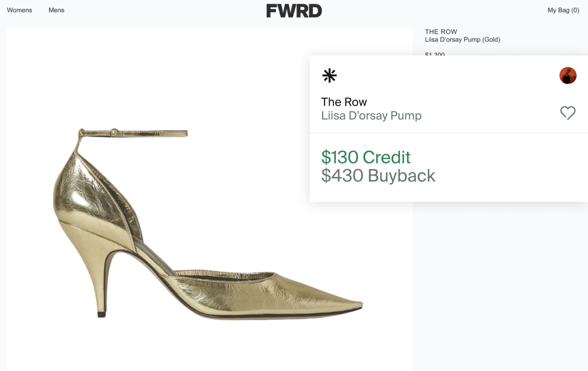Open the Mens menu

tap(57, 10)
